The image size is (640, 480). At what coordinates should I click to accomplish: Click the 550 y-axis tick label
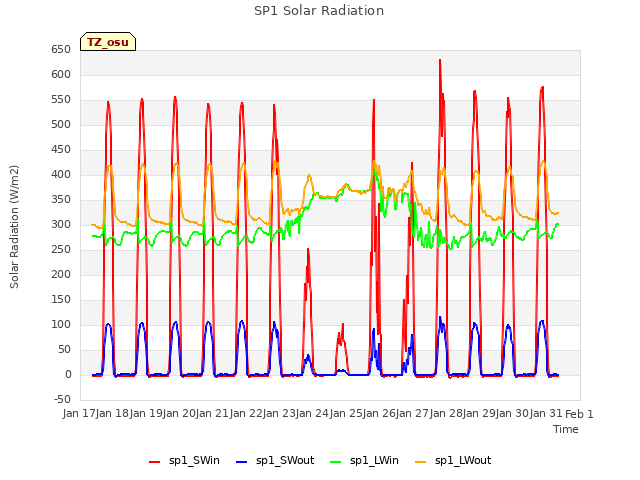click(x=61, y=100)
